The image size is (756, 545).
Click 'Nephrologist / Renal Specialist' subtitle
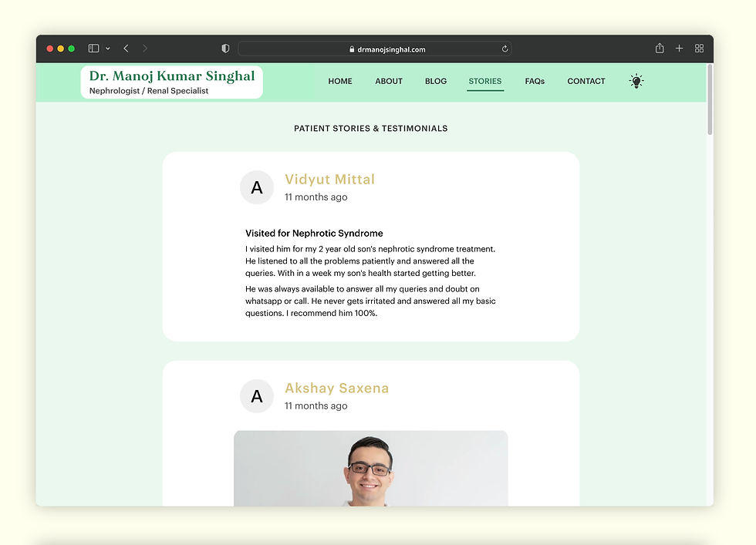tap(149, 91)
